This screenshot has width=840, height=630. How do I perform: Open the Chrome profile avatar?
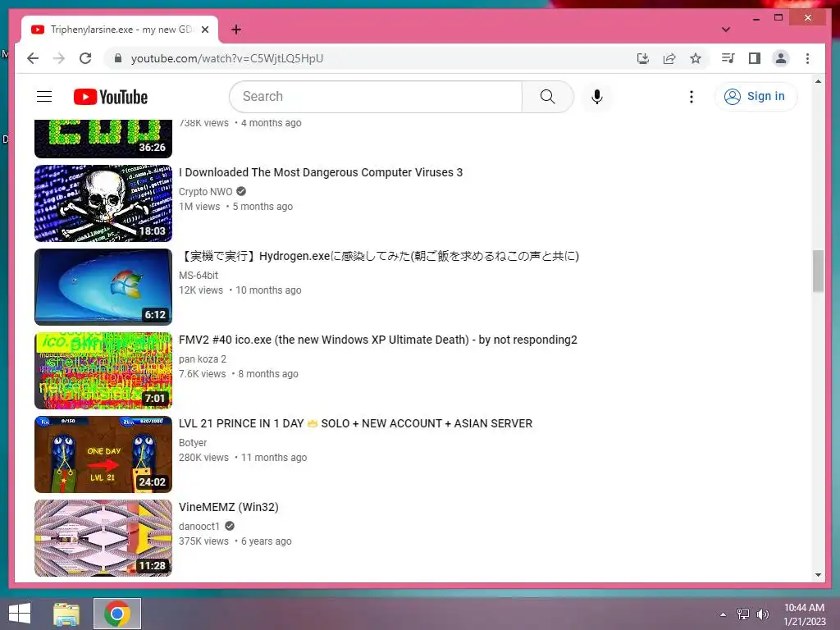781,58
